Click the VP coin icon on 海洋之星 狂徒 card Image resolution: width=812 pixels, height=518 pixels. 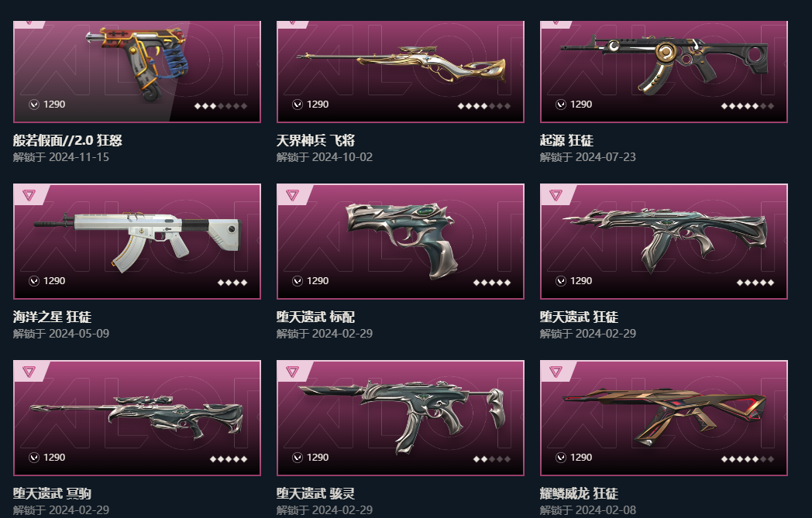[x=34, y=281]
